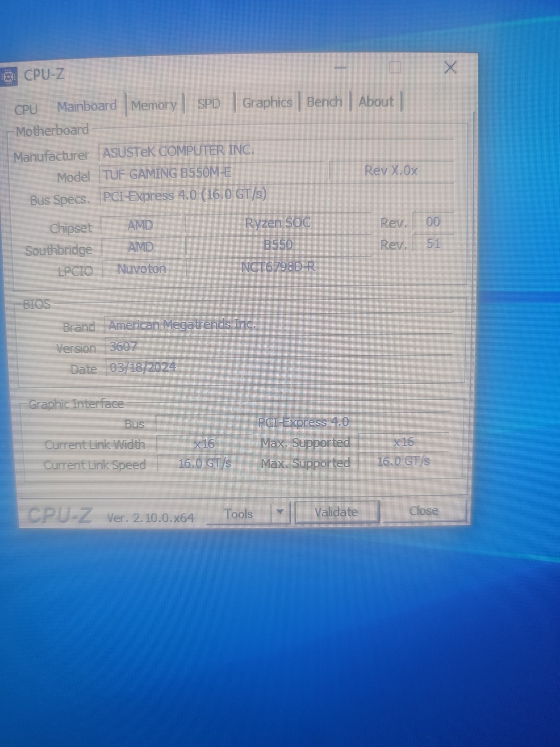Click the Max. Supported x16 width value
Image resolution: width=560 pixels, height=747 pixels.
[x=403, y=442]
